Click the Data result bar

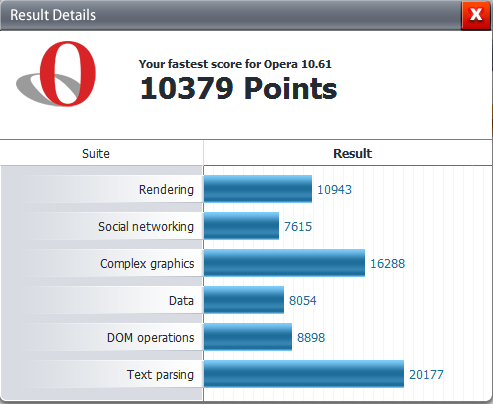244,300
